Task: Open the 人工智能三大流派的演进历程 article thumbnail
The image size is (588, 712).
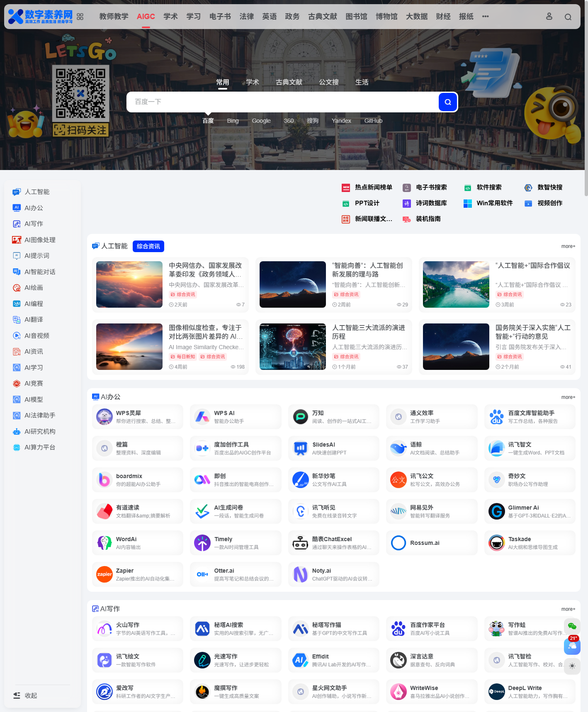Action: point(293,347)
